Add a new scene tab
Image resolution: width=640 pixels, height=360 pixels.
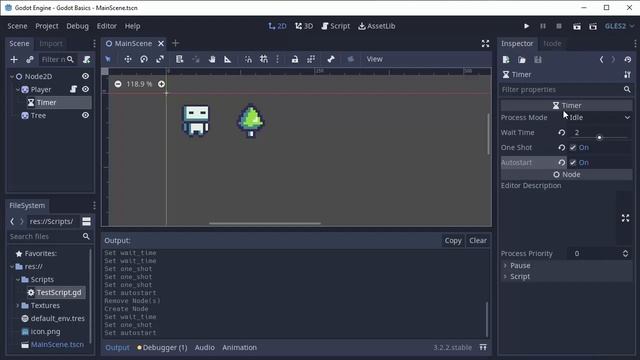click(x=176, y=43)
